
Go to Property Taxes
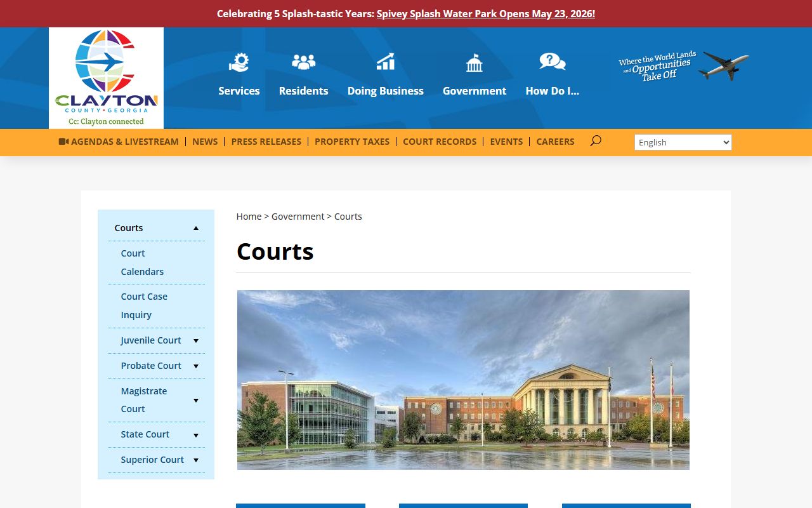352,142
